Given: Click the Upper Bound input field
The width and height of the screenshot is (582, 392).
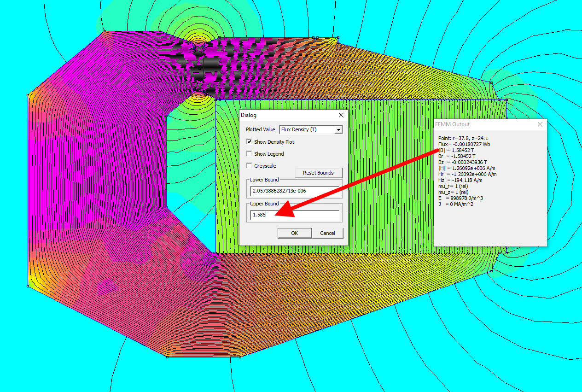Looking at the screenshot, I should [x=295, y=215].
